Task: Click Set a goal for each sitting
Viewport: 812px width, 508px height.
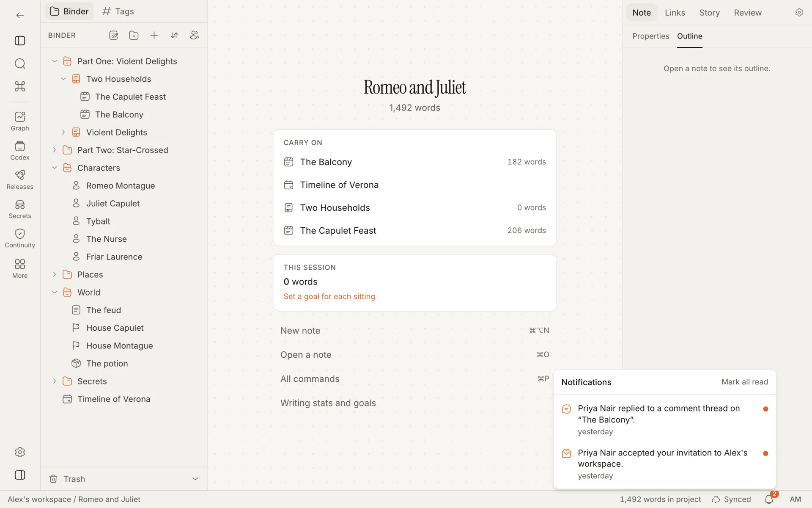Action: [x=329, y=296]
